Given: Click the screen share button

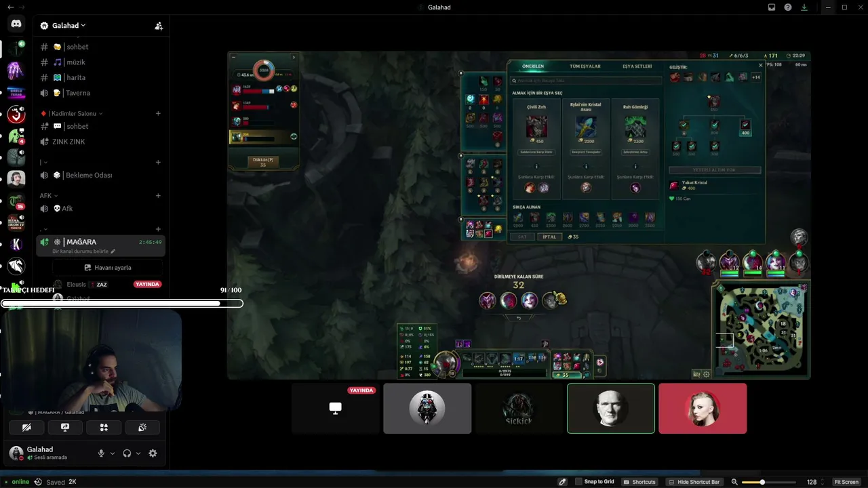Looking at the screenshot, I should [x=65, y=428].
